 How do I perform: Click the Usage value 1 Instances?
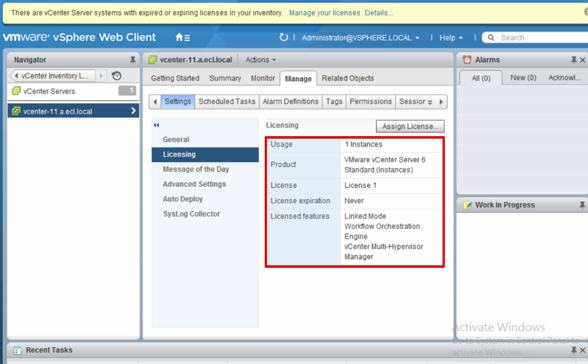363,144
